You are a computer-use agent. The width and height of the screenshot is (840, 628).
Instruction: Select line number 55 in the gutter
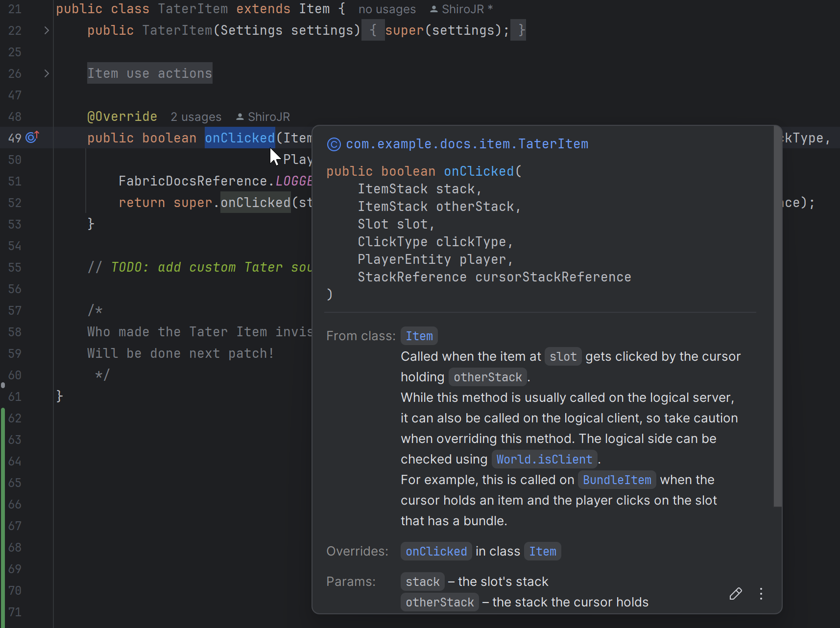[x=14, y=267]
